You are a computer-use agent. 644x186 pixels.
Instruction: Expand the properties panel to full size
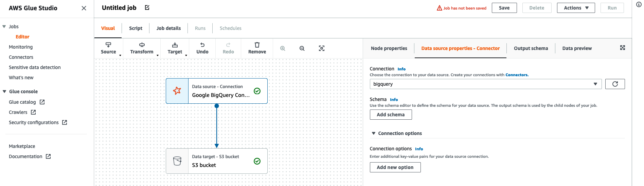pos(623,48)
